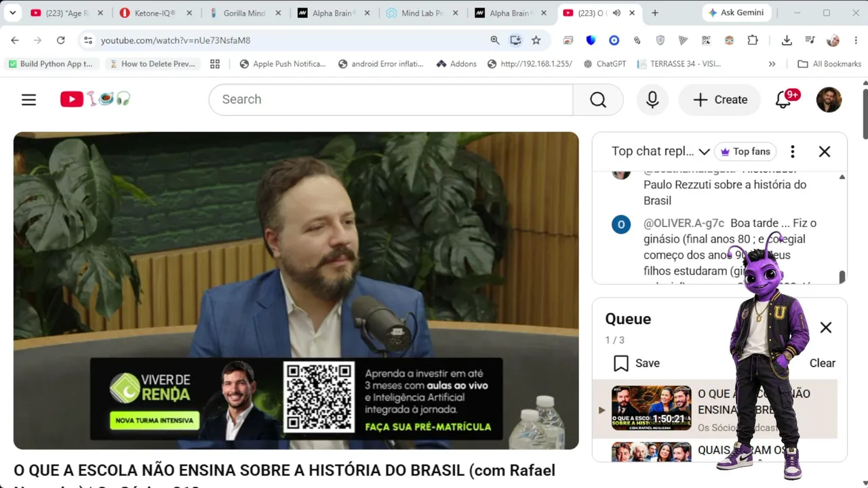Select the 1:50:21 queue video thumbnail
Screen dimensions: 868x488
pos(651,408)
